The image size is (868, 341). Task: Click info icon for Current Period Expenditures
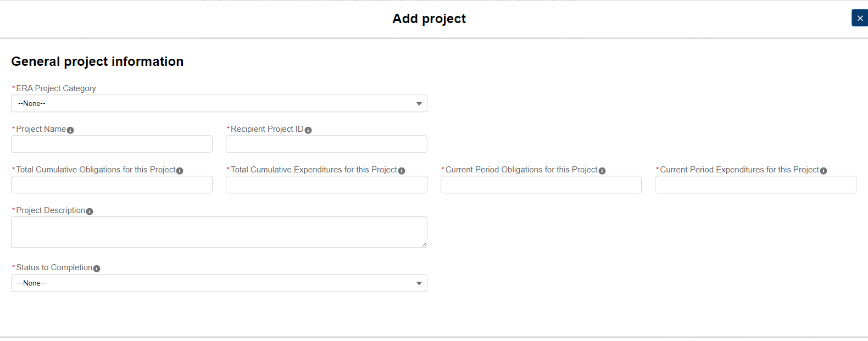[824, 171]
